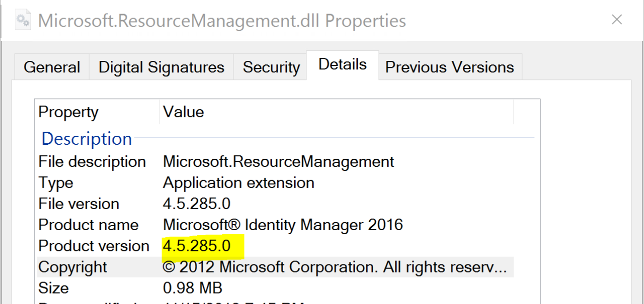
Task: Select the highlighted Product version value
Action: click(x=202, y=246)
